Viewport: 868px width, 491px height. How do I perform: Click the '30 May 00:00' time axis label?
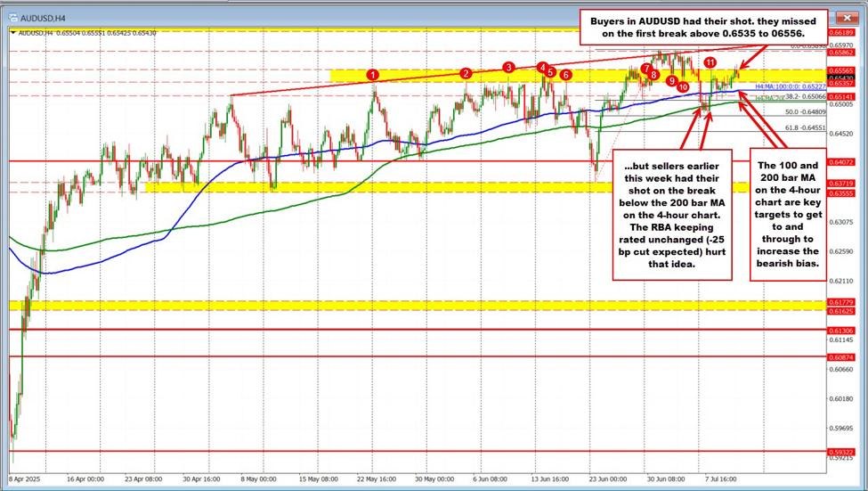435,479
